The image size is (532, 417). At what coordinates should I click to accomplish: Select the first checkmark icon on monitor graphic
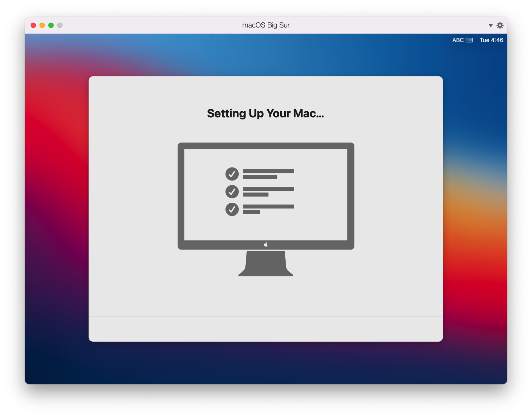(232, 174)
